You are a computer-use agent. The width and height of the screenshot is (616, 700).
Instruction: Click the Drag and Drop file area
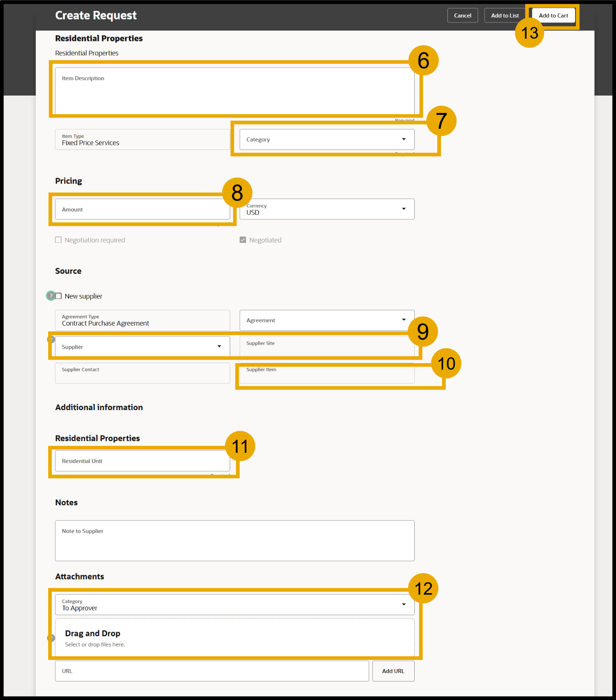click(x=235, y=638)
